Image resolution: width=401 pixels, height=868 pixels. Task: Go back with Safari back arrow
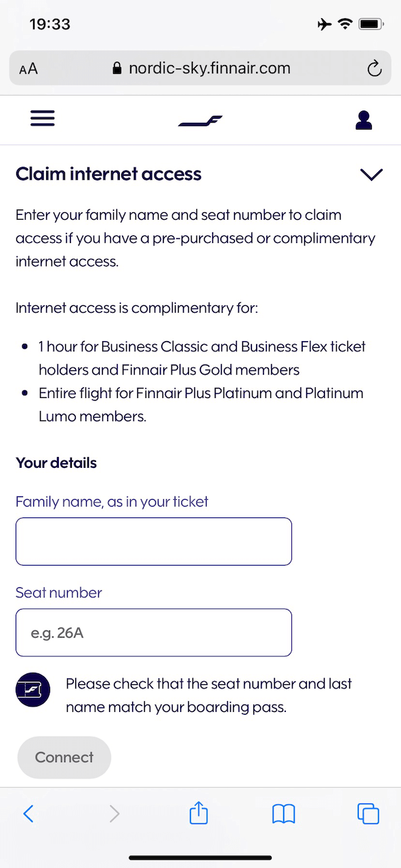coord(28,814)
